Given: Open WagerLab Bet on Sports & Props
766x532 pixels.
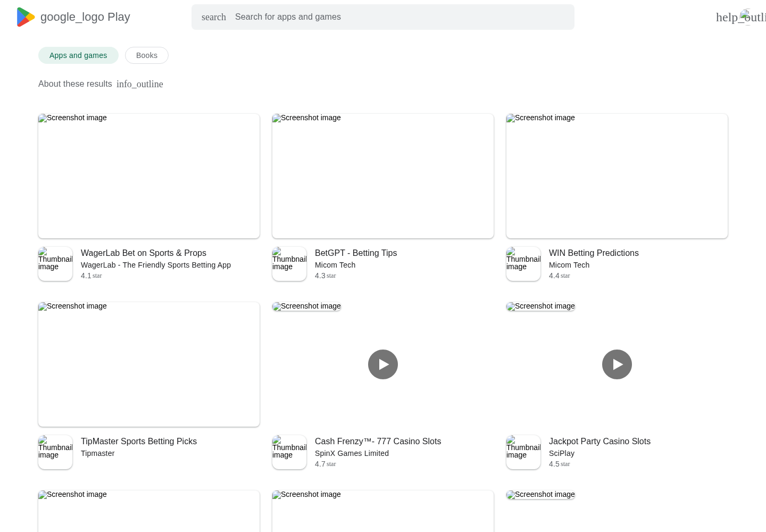Looking at the screenshot, I should [x=144, y=253].
